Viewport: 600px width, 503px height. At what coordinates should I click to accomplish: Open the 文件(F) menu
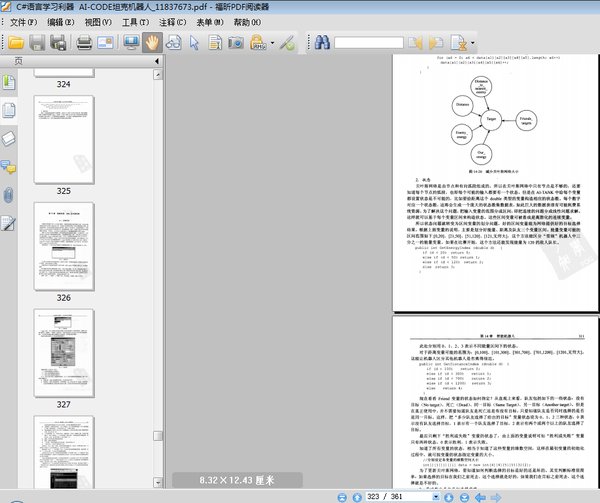click(25, 21)
